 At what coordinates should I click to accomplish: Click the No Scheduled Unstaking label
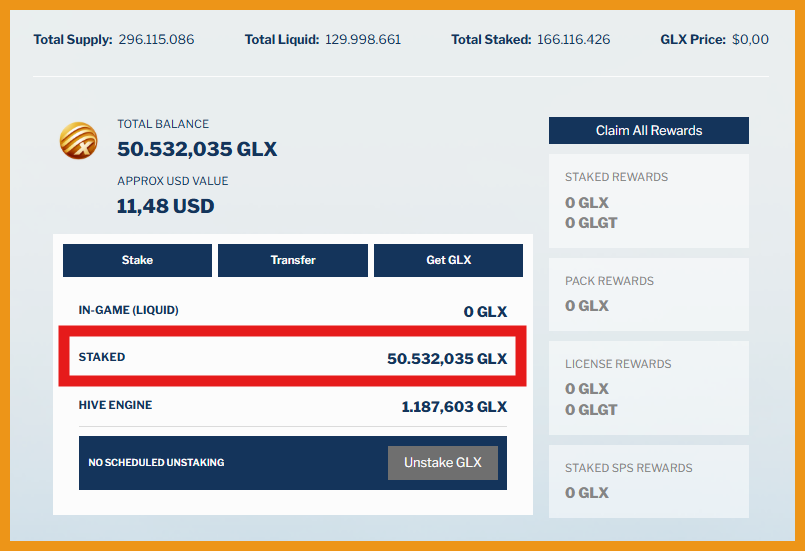(156, 463)
